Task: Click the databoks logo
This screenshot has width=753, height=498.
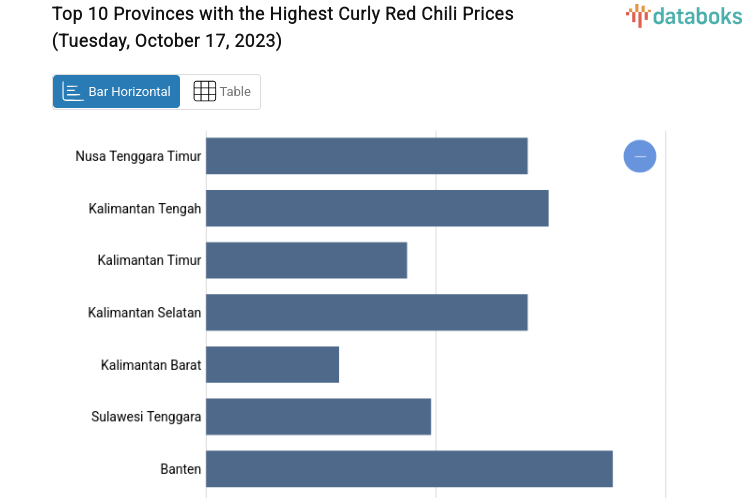Action: point(685,15)
